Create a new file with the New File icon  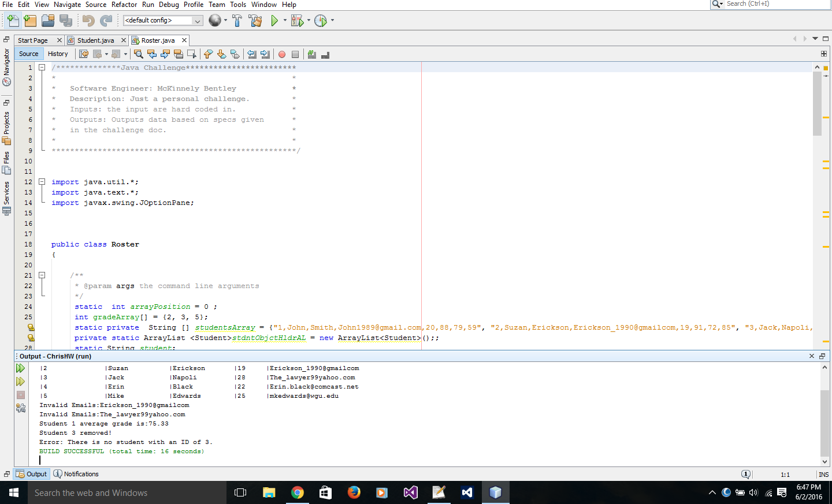(13, 21)
